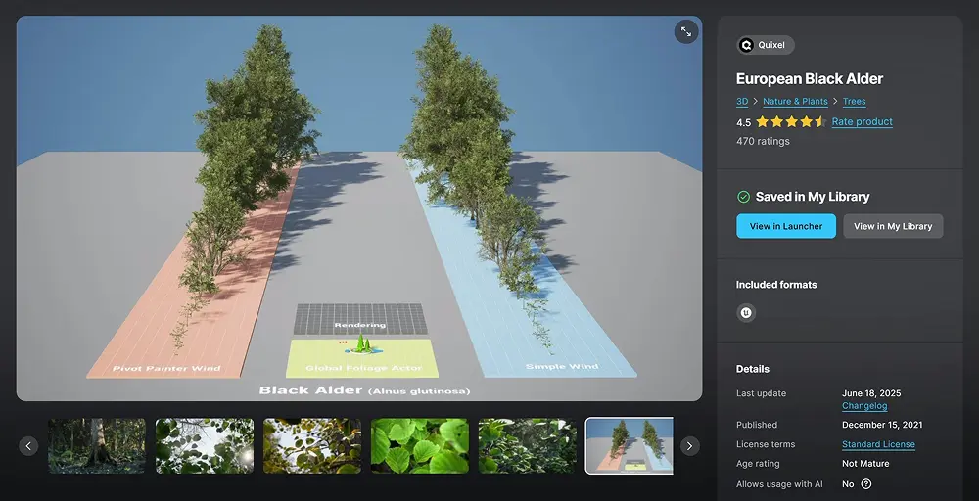Viewport: 980px width, 501px height.
Task: Select the canopy looking-up sky thumbnail
Action: tap(205, 446)
